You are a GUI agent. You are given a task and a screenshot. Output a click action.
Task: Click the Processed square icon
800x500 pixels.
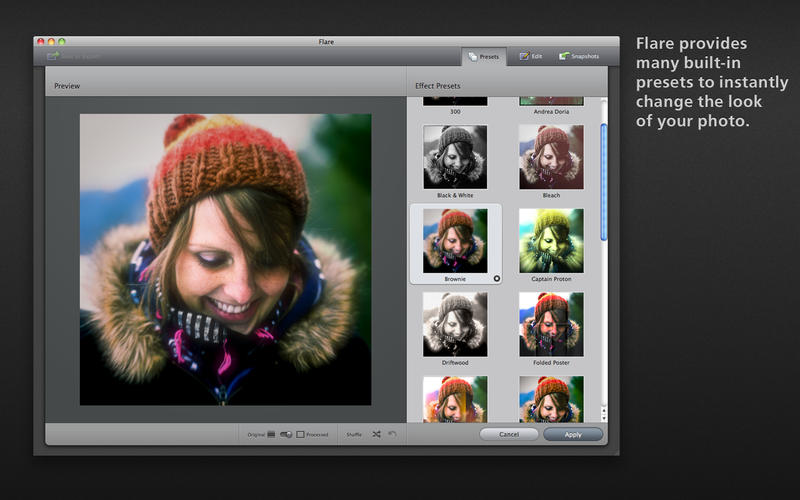pyautogui.click(x=300, y=434)
